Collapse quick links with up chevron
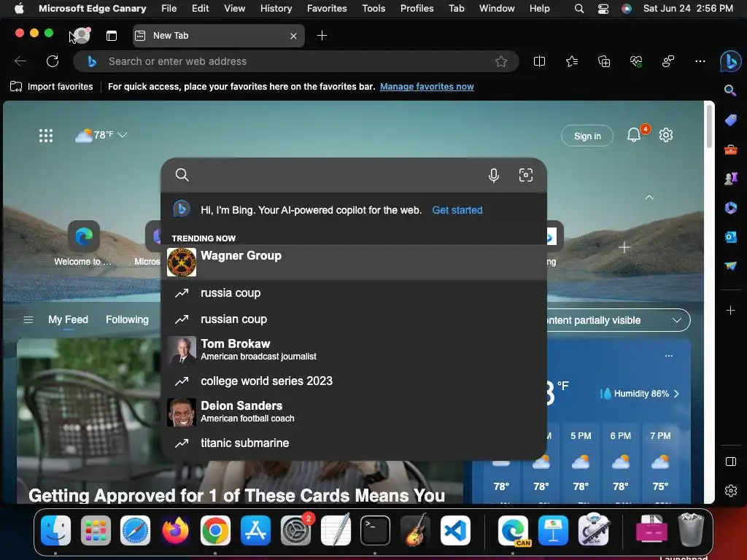This screenshot has height=560, width=747. (x=649, y=197)
